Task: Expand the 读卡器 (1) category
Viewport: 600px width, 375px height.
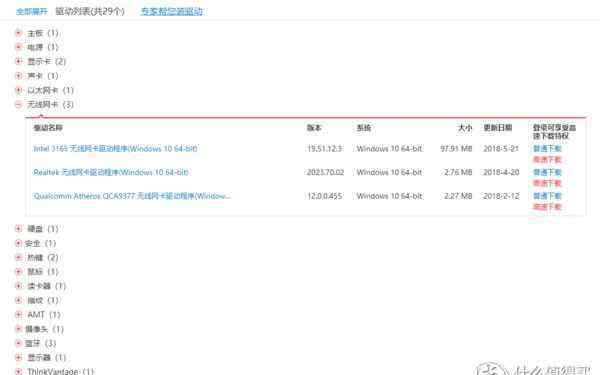Action: click(18, 286)
